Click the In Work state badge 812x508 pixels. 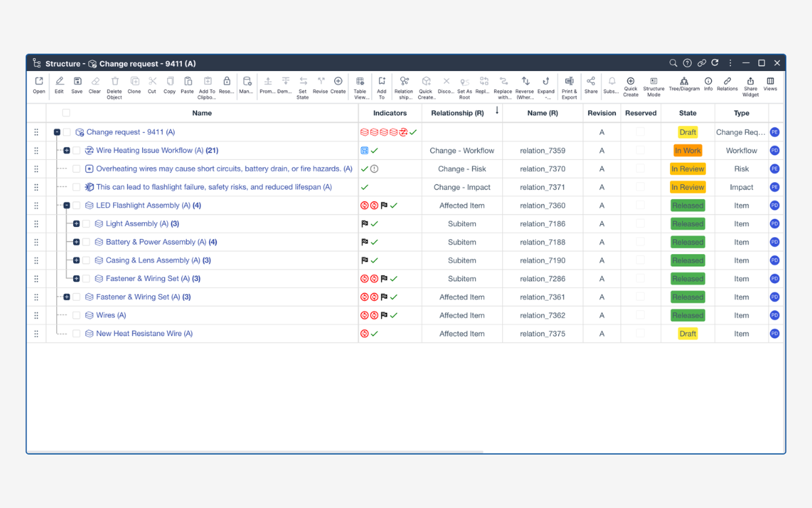[687, 150]
